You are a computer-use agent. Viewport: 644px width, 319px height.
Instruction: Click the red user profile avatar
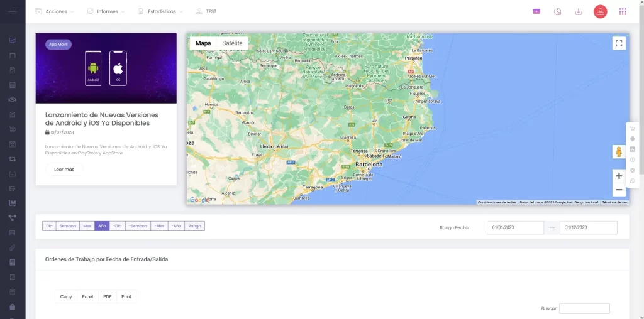click(600, 11)
